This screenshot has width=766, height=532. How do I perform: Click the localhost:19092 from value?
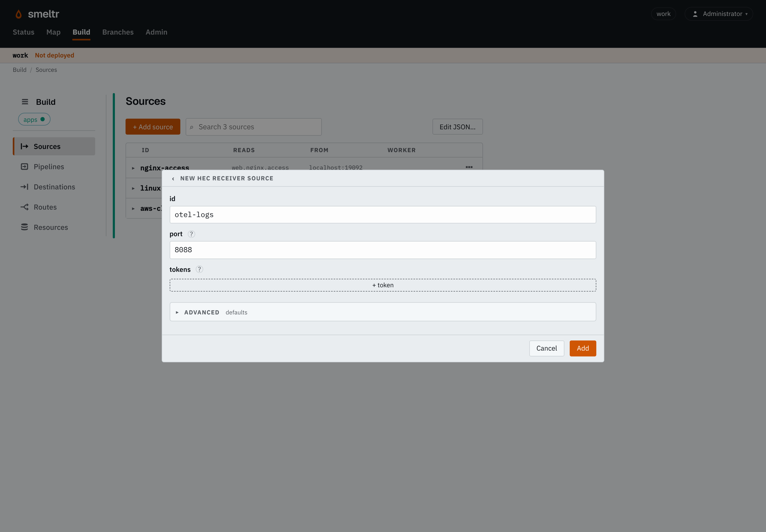coord(336,168)
